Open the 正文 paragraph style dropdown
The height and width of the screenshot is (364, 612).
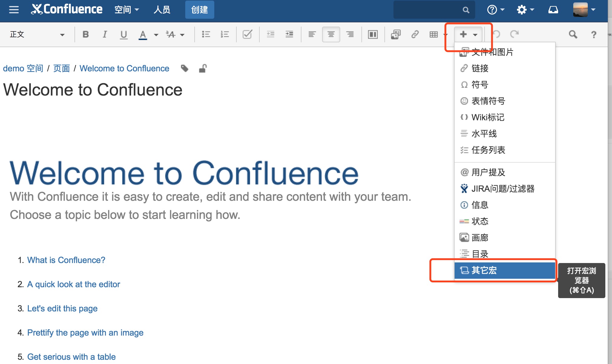coord(37,34)
